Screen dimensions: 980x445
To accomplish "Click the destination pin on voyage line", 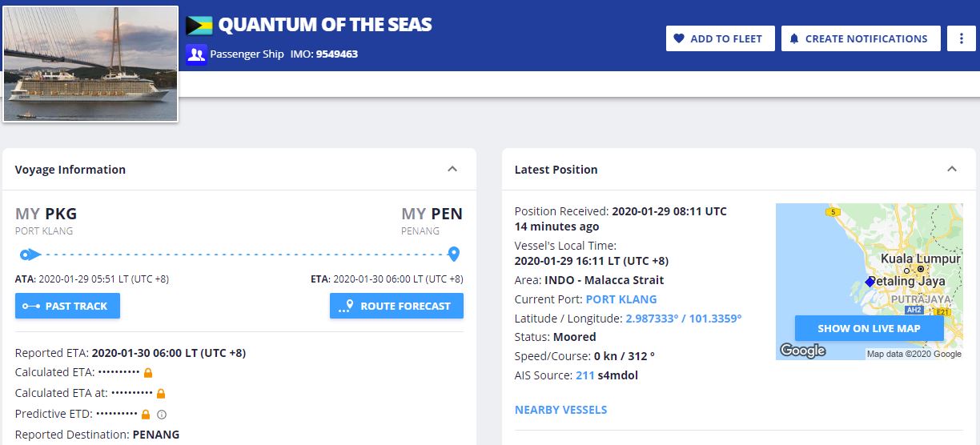I will click(x=454, y=255).
